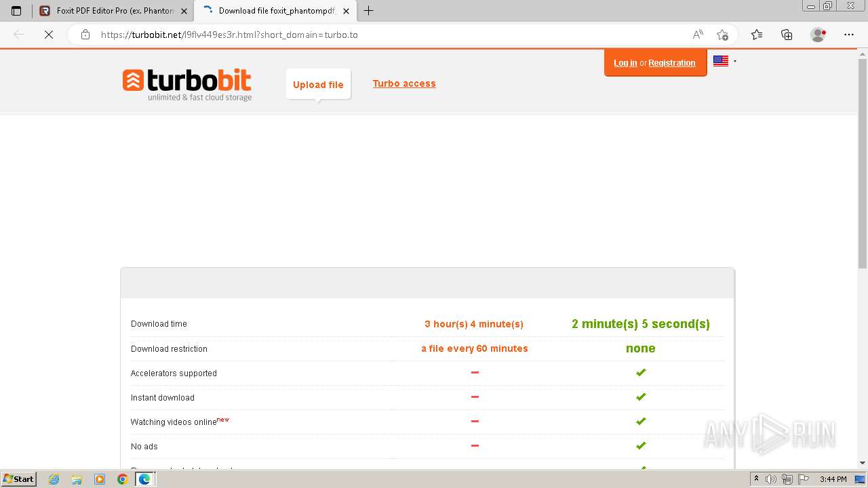
Task: Click the page vertical scrollbar thumb
Action: (863, 163)
